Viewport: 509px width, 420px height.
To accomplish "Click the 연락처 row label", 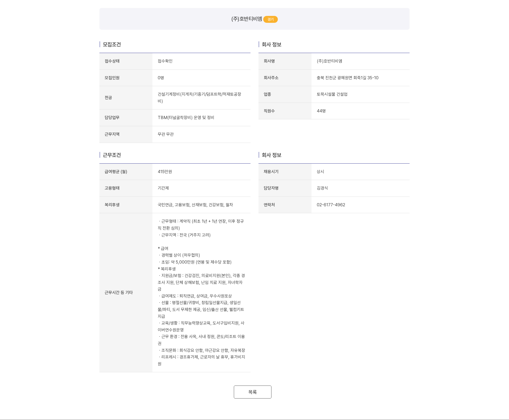I will coord(269,205).
